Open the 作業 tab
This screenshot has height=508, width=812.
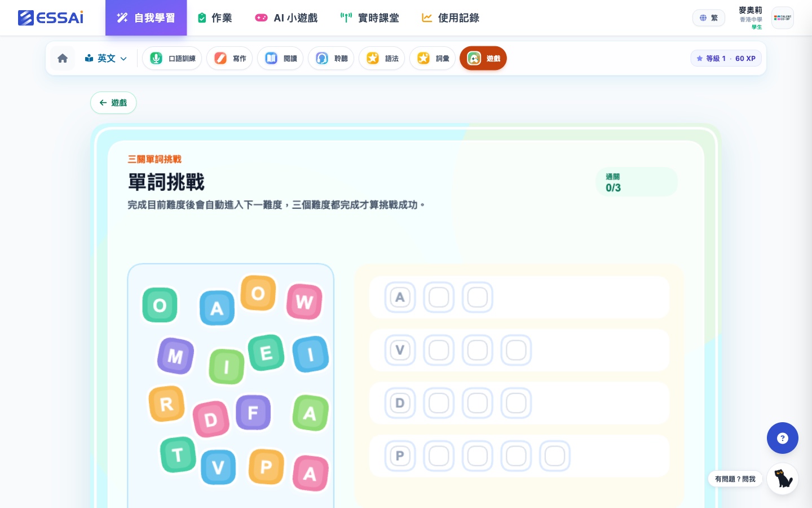click(x=215, y=18)
